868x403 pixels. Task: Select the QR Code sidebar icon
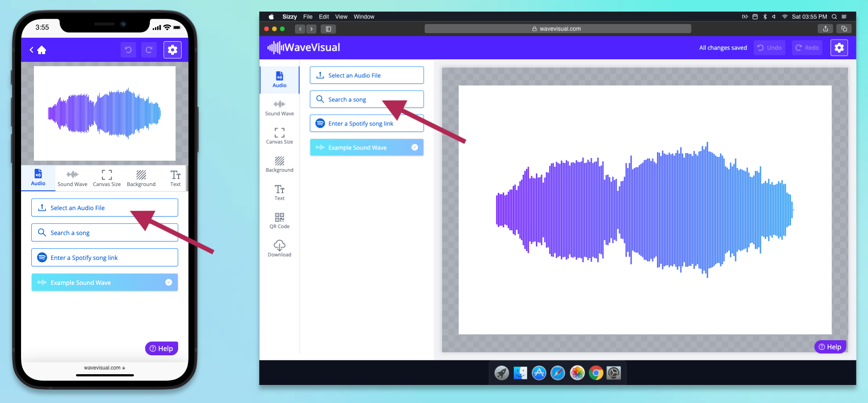tap(279, 220)
